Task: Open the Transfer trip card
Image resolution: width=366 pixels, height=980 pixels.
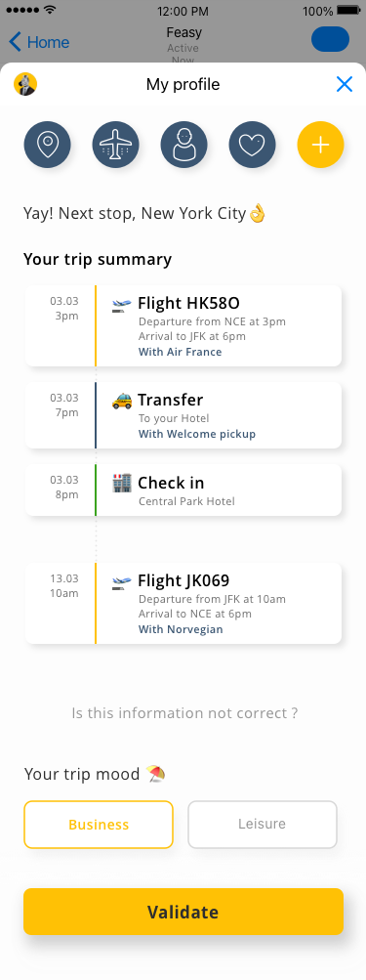Action: point(183,415)
